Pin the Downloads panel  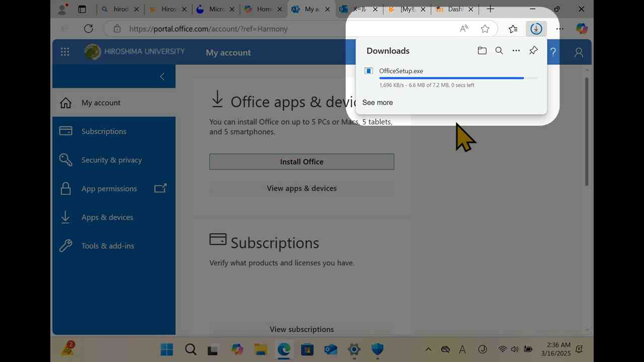533,51
